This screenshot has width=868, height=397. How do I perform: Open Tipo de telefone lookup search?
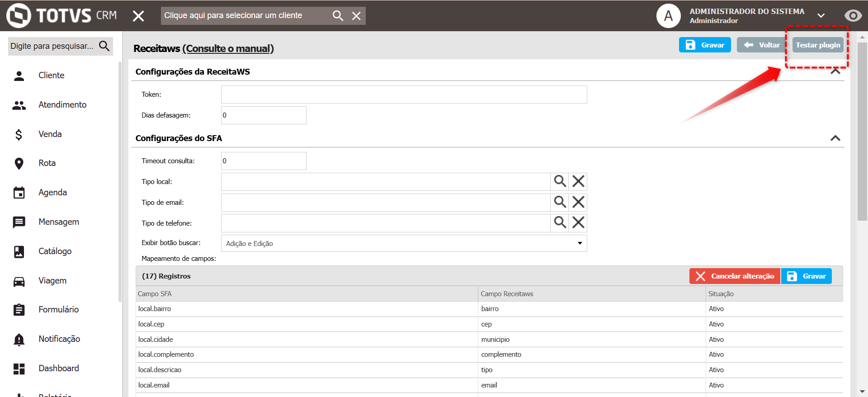coord(560,223)
